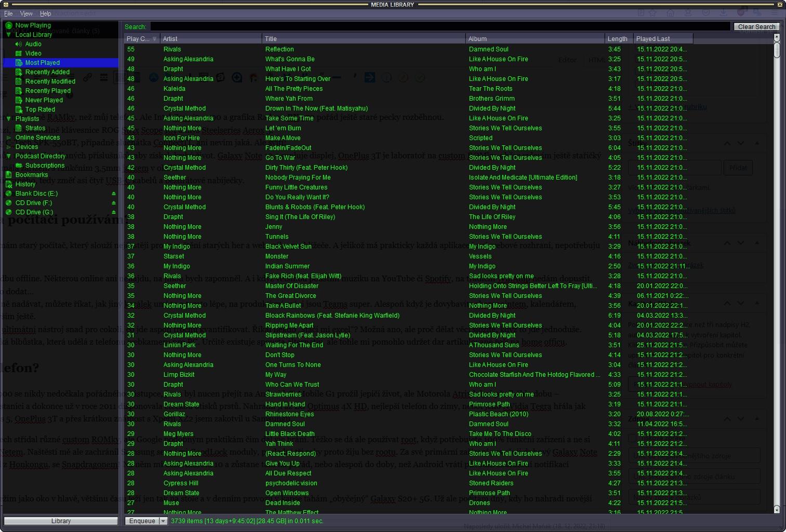Sort by the Artist column header
786x532 pixels.
tap(211, 39)
